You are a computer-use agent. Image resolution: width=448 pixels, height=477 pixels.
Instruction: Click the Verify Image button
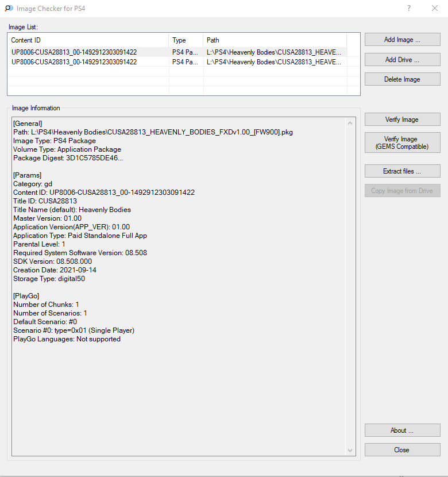402,120
